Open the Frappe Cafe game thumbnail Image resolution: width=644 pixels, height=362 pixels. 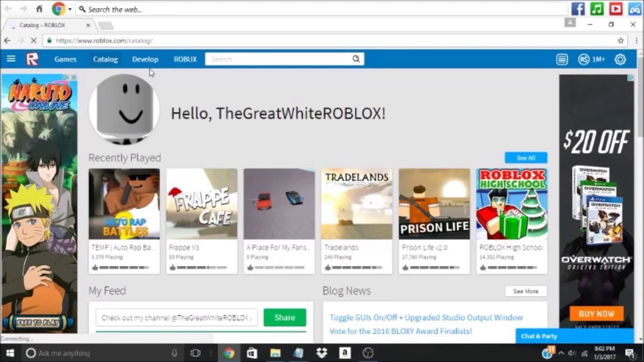[x=202, y=204]
